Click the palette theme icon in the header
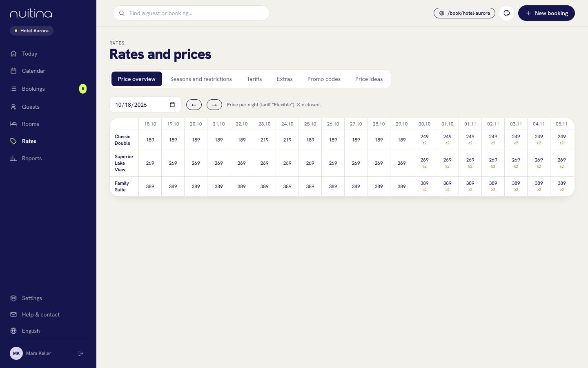 click(x=507, y=13)
